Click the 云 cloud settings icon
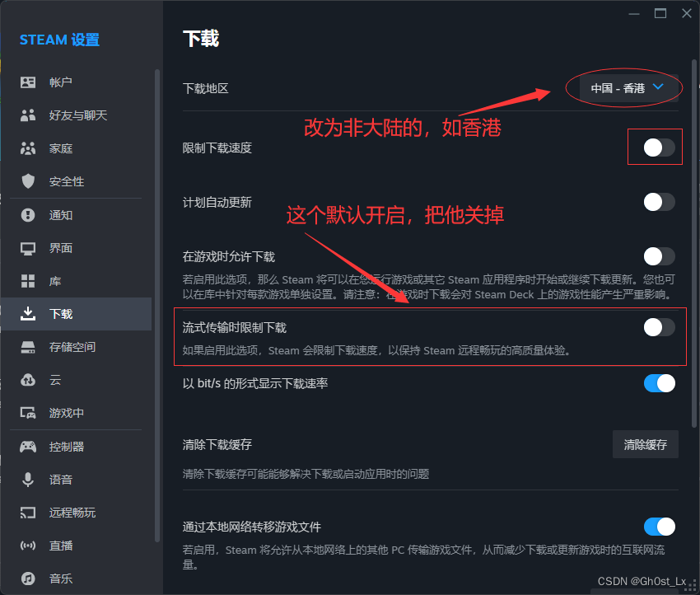The image size is (700, 595). click(x=29, y=379)
